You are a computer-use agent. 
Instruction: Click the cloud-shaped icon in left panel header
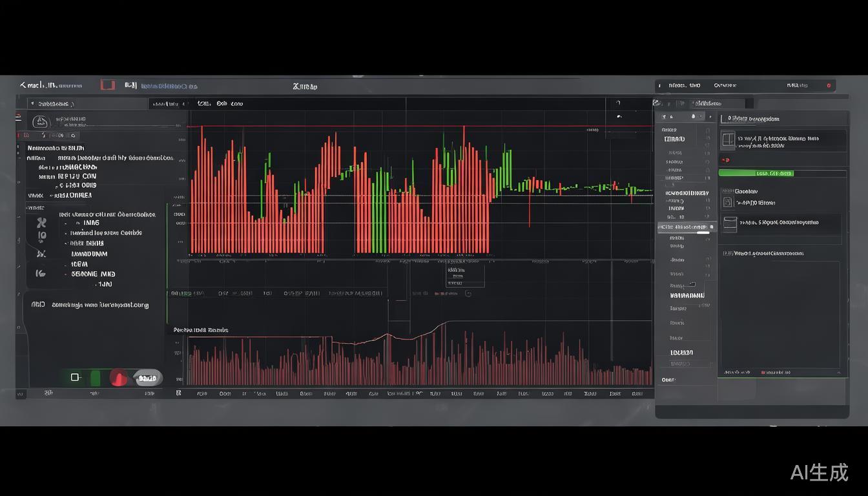pyautogui.click(x=41, y=121)
